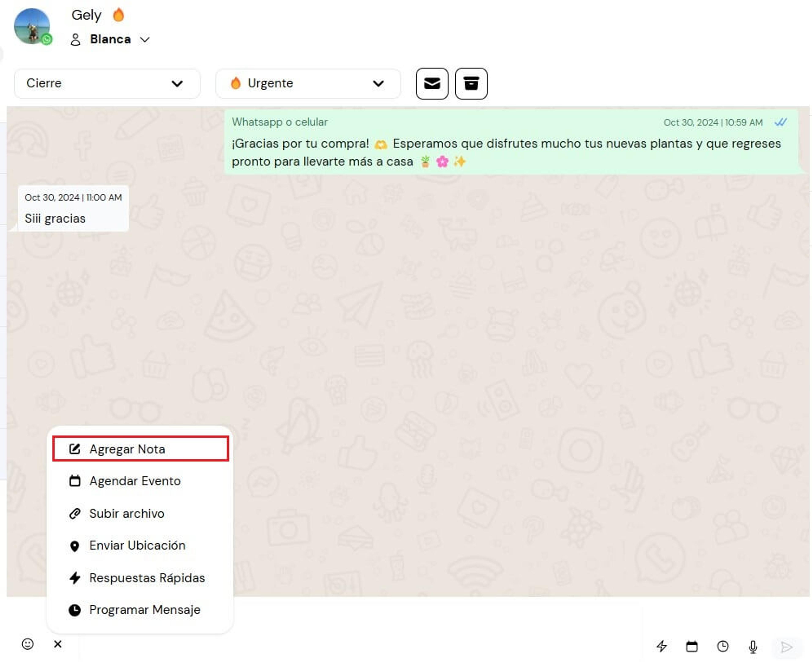Click the person icon beside Blanca
Viewport: 812px width, 662px height.
point(75,39)
